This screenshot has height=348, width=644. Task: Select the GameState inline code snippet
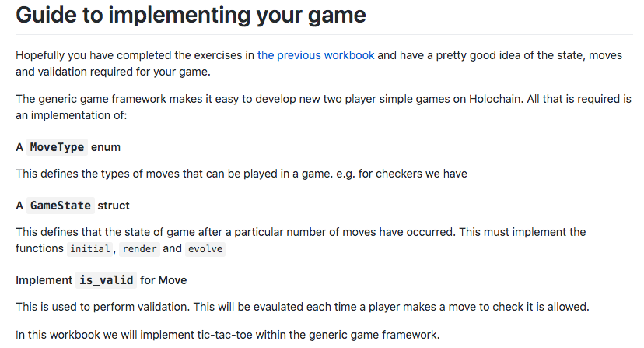pos(61,206)
